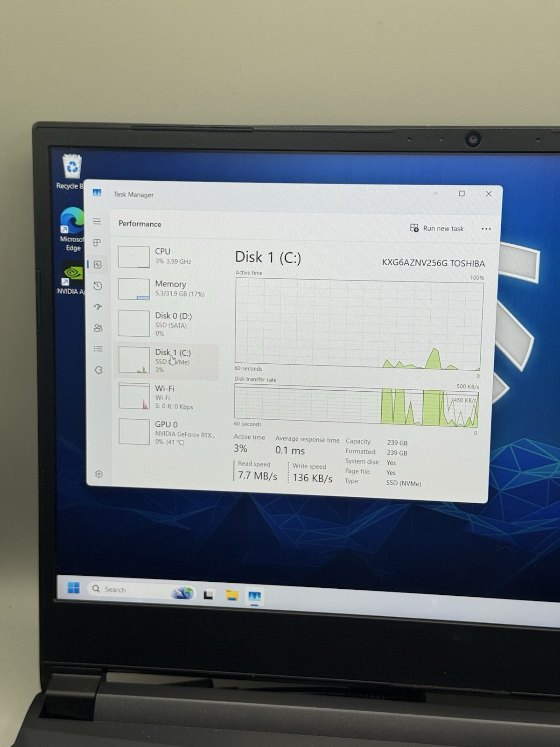Open Task Manager settings gear
560x747 pixels.
point(99,474)
